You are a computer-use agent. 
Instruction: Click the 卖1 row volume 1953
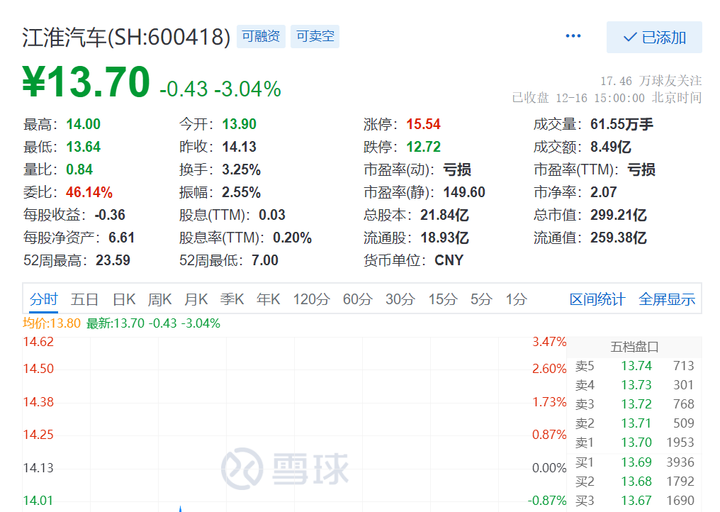coord(680,443)
